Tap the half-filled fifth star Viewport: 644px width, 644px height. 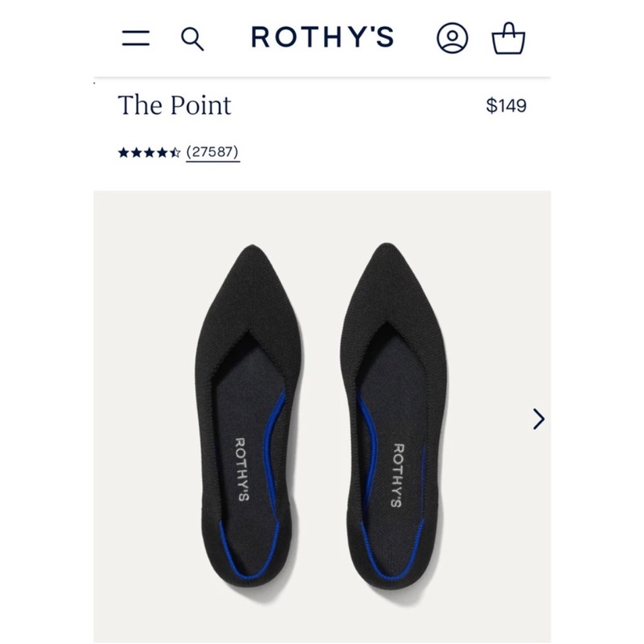coord(174,153)
